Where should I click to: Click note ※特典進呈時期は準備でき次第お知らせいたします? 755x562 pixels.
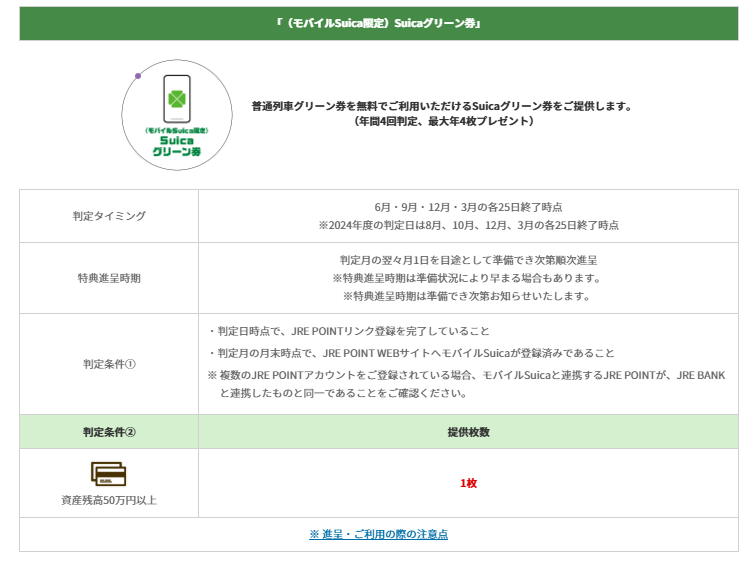coord(469,296)
